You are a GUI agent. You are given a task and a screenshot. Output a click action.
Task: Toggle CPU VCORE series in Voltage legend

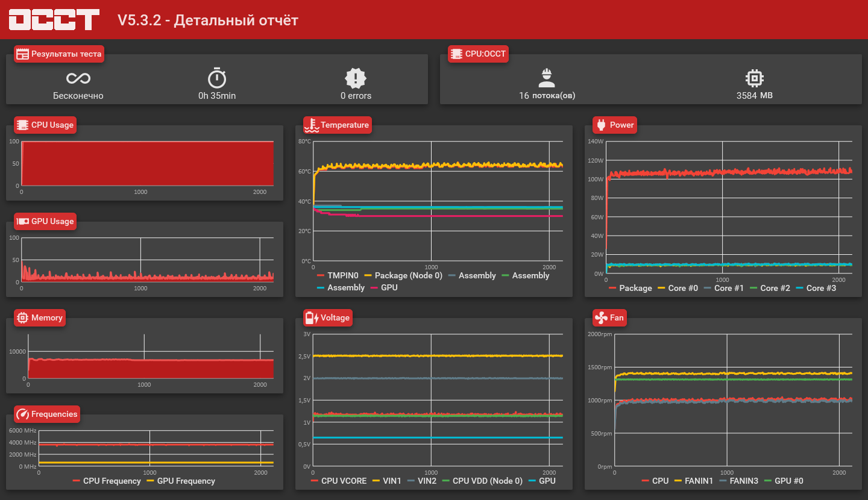[338, 481]
